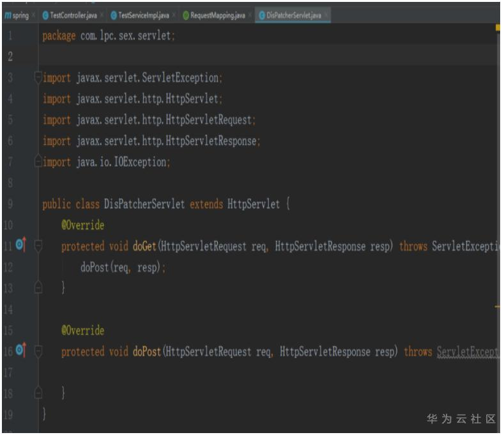
Task: Click the class icon on DisPatcherServlet.java tab
Action: click(x=262, y=15)
